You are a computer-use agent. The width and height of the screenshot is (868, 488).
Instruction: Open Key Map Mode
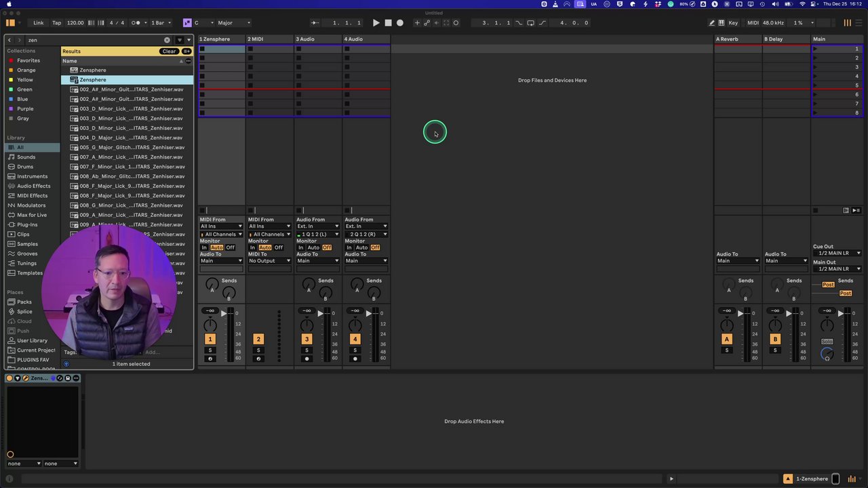click(733, 23)
